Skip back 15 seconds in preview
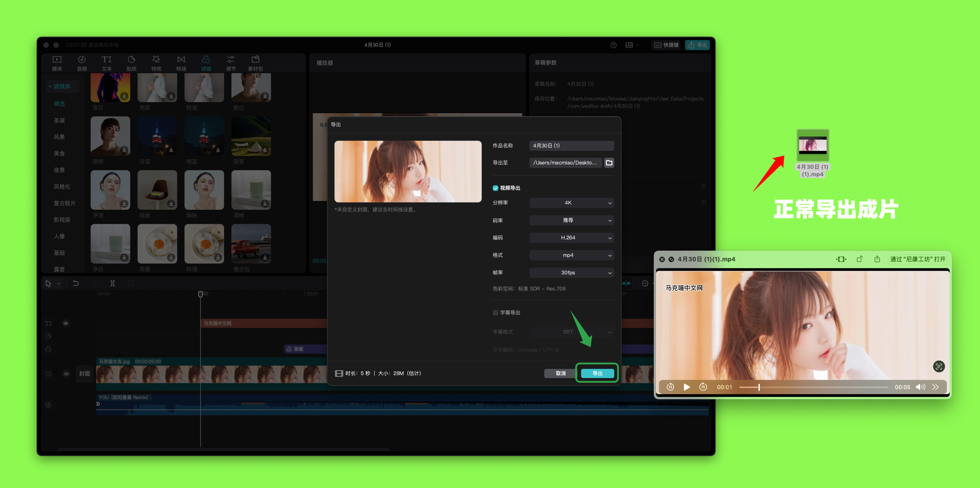The height and width of the screenshot is (488, 980). (670, 387)
